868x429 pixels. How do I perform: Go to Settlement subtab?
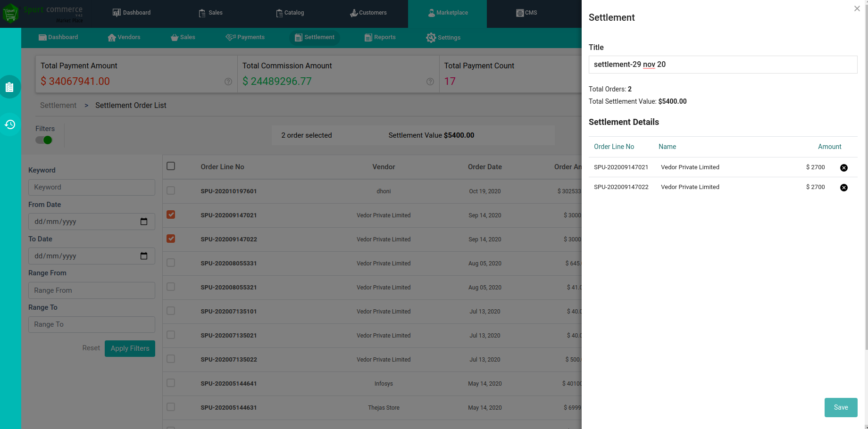click(x=315, y=37)
